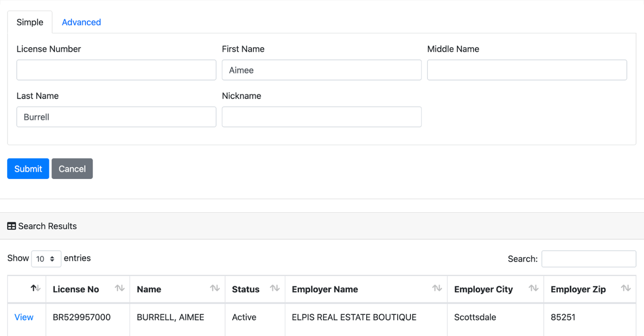Sort results by Name column arrows
Viewport: 644px width, 336px height.
point(215,288)
